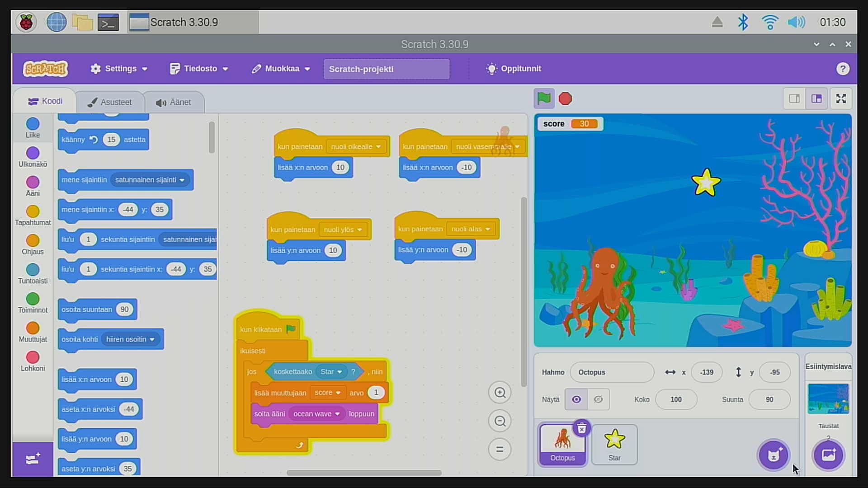The height and width of the screenshot is (488, 868).
Task: Click the block palette vertical scrollbar
Action: click(x=211, y=137)
